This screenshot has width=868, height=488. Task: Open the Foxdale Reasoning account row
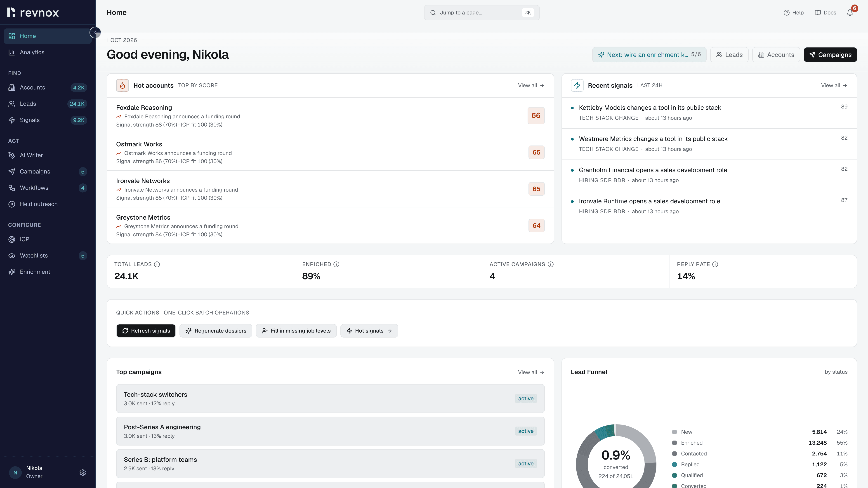(330, 116)
